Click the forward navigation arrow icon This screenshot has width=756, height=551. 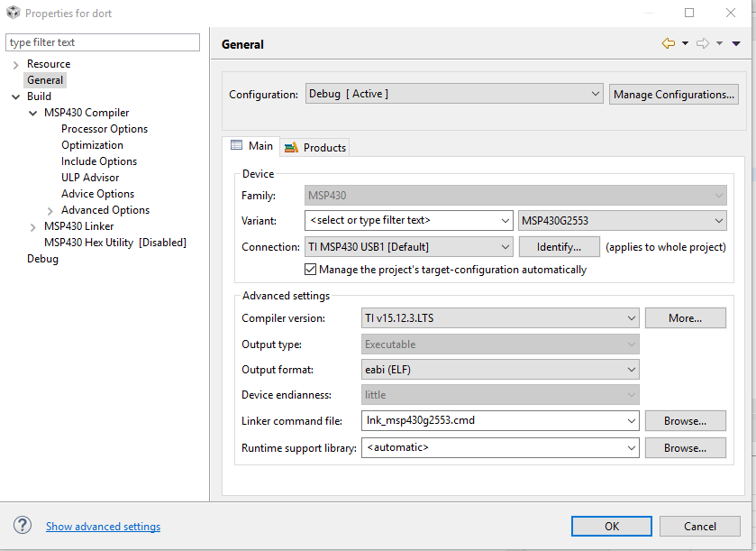click(x=703, y=43)
